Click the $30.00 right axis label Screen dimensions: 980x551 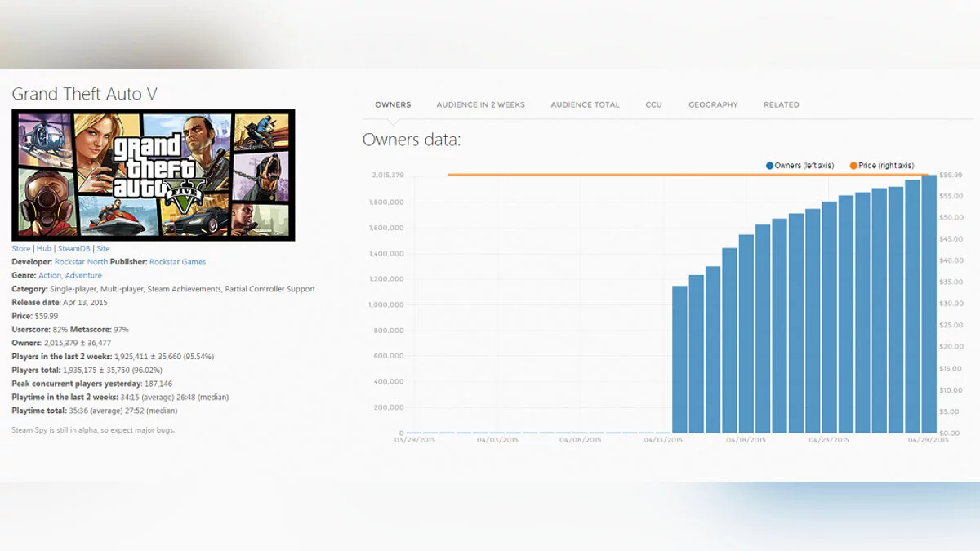coord(951,304)
